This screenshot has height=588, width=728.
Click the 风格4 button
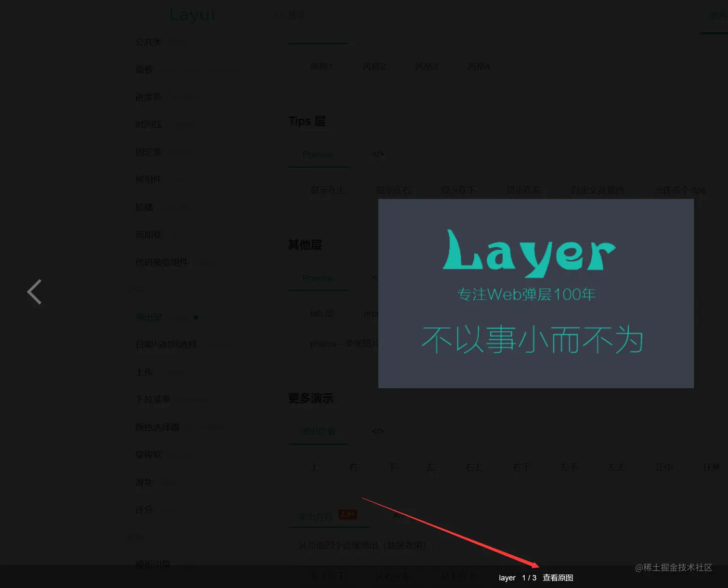[479, 66]
